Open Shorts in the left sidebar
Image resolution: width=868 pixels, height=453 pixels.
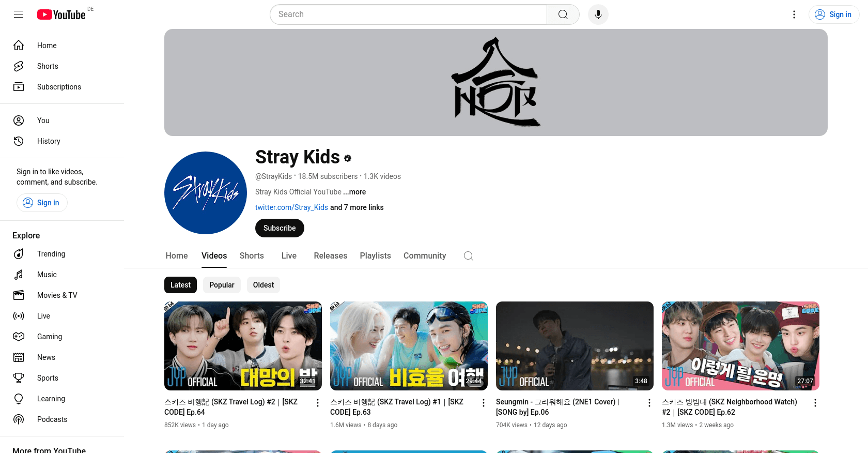[48, 66]
